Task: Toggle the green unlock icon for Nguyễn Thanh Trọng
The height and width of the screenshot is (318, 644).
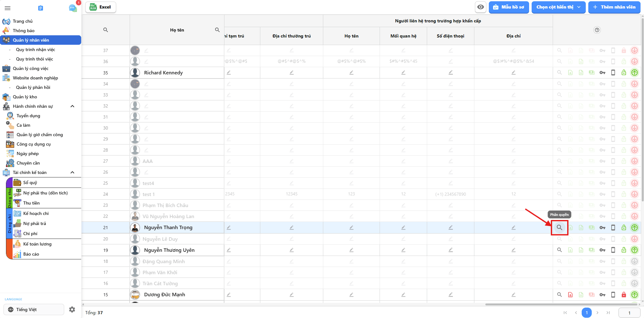Action: (x=624, y=228)
